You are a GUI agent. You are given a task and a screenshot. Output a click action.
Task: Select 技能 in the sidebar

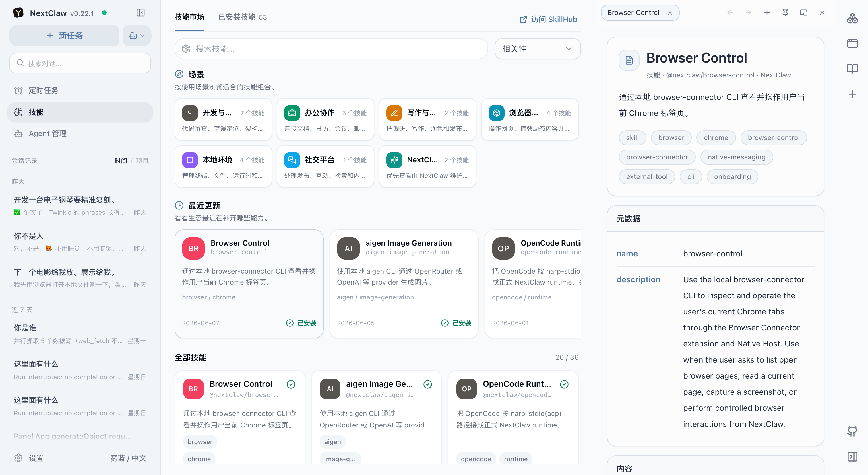80,112
